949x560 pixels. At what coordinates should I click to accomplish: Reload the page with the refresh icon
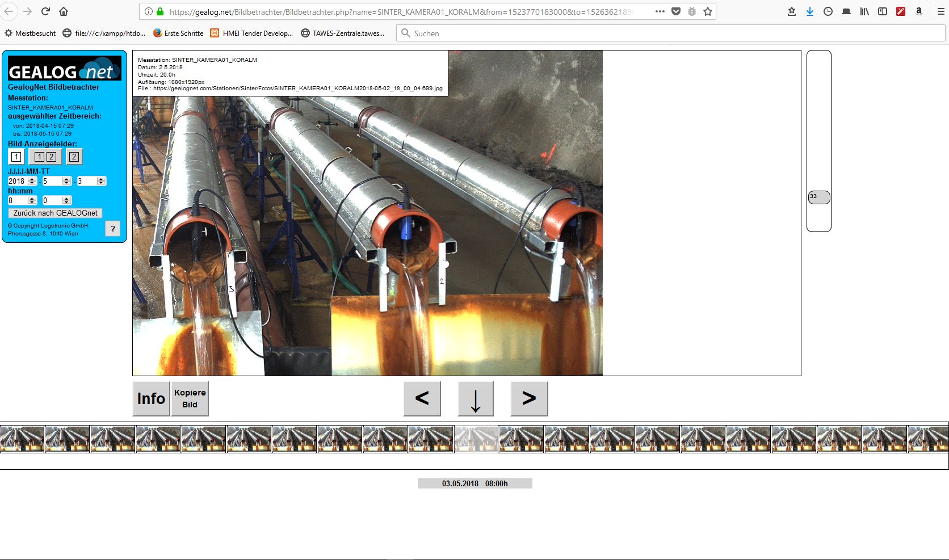[x=45, y=11]
